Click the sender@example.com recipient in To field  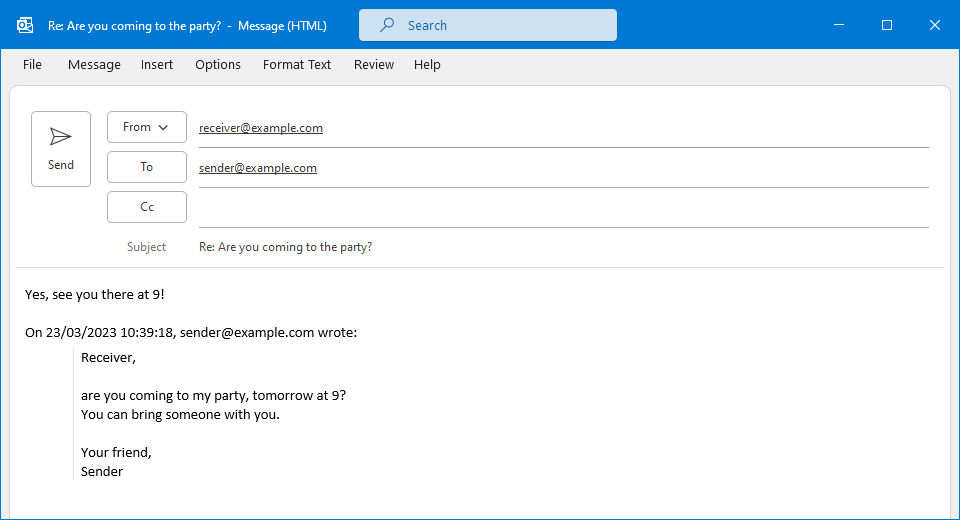[x=258, y=168]
